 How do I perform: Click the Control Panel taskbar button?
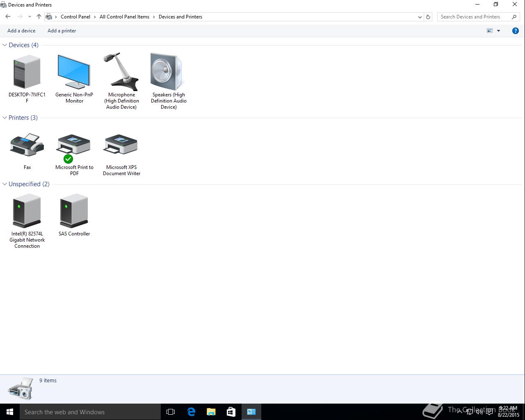251,412
